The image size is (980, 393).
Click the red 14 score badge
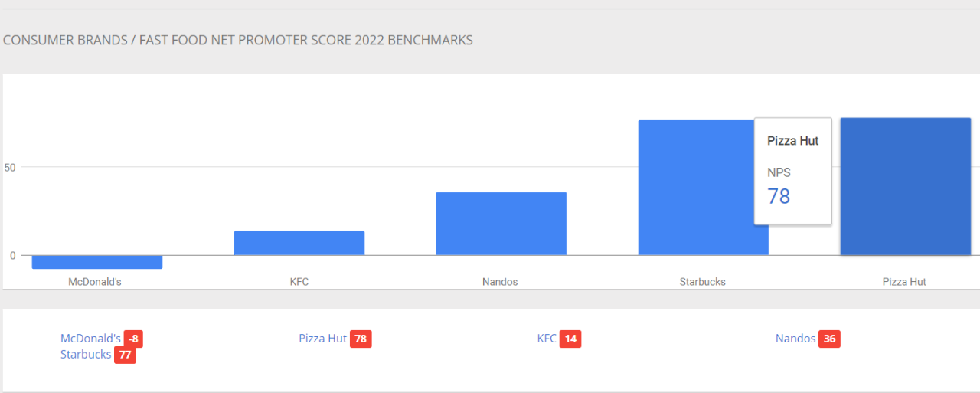pyautogui.click(x=570, y=339)
